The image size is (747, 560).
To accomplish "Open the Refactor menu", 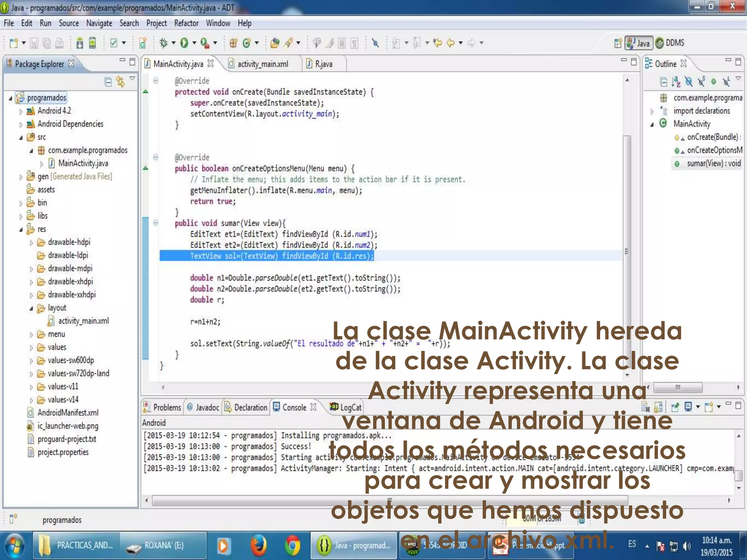I will pos(186,23).
